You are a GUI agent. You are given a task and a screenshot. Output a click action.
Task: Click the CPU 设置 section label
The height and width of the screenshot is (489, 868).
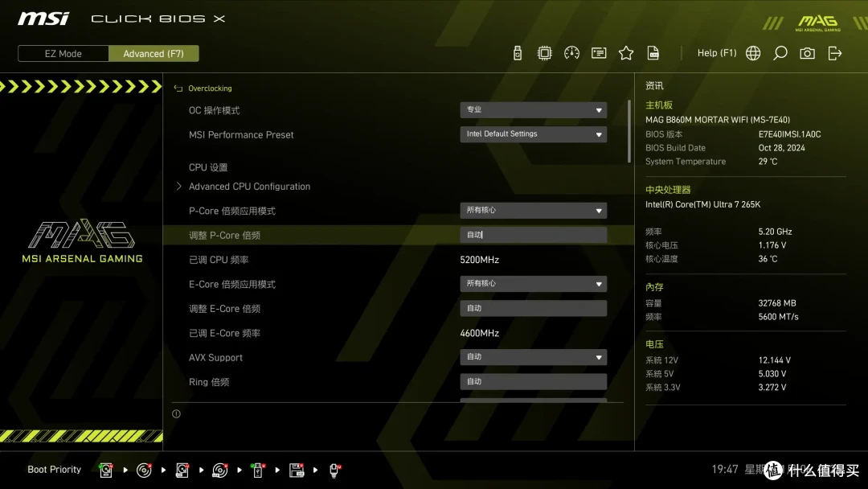[208, 167]
